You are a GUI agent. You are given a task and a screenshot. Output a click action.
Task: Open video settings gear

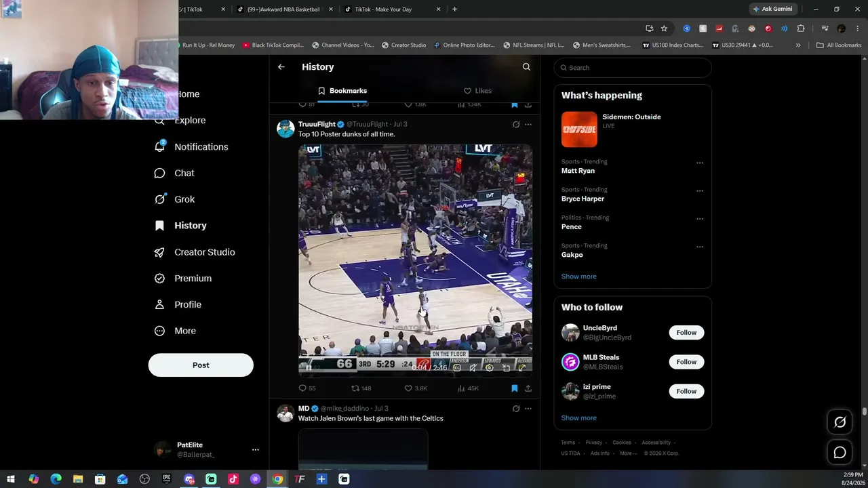[x=490, y=367]
